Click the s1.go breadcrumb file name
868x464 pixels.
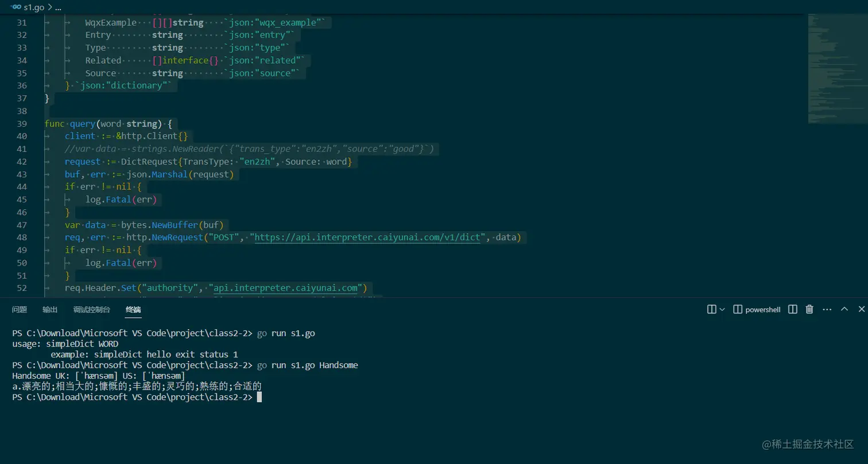(33, 7)
